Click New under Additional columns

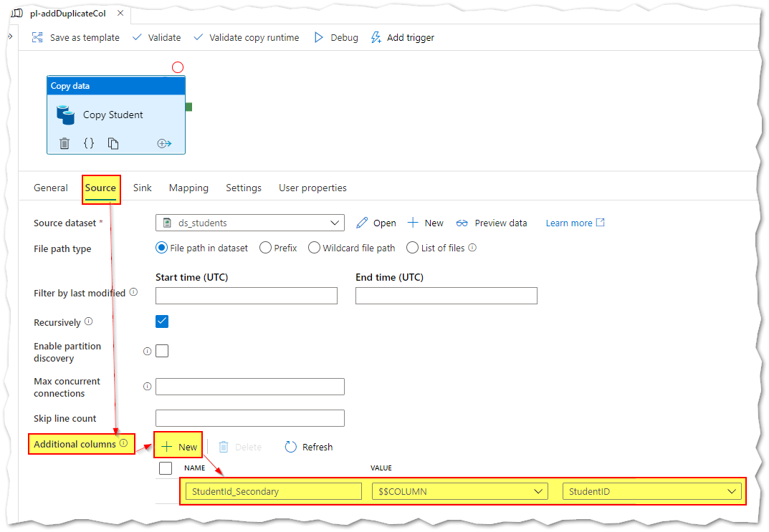click(x=179, y=447)
